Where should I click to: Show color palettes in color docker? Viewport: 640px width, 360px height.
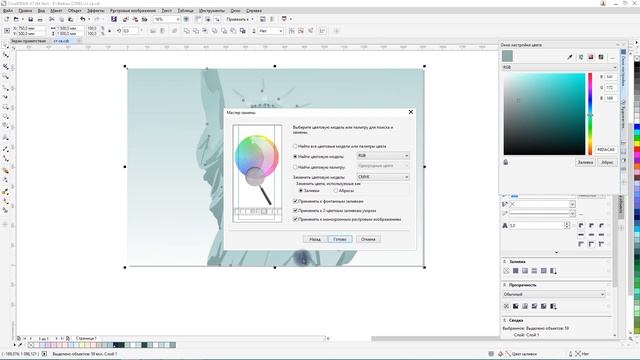601,57
